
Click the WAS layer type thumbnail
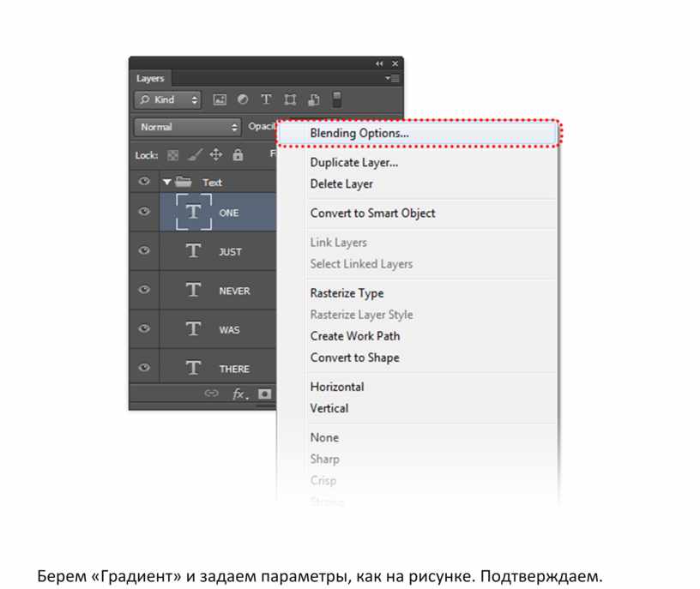(193, 329)
